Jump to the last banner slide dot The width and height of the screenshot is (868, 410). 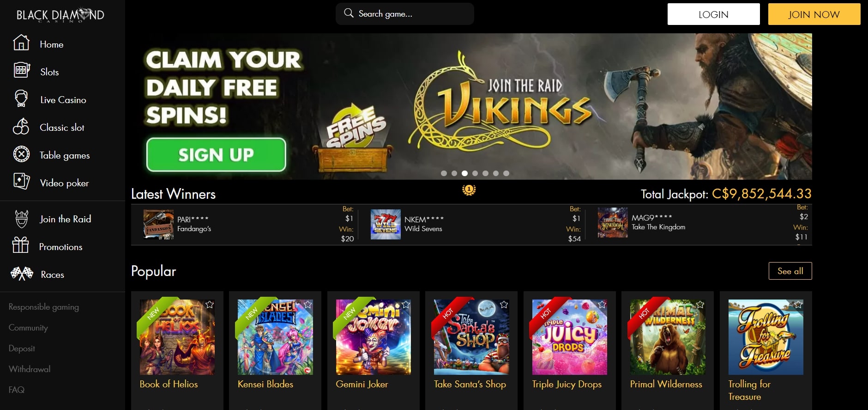[506, 173]
